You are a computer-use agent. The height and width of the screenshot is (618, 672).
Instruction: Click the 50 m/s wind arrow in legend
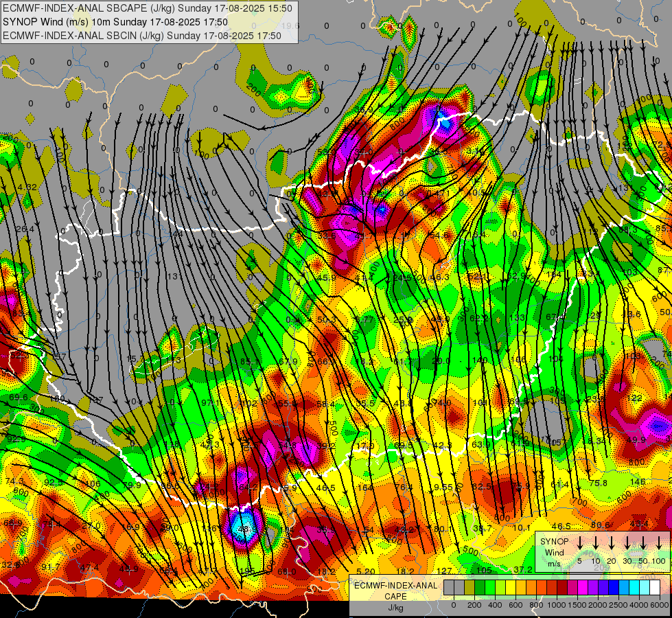[643, 543]
